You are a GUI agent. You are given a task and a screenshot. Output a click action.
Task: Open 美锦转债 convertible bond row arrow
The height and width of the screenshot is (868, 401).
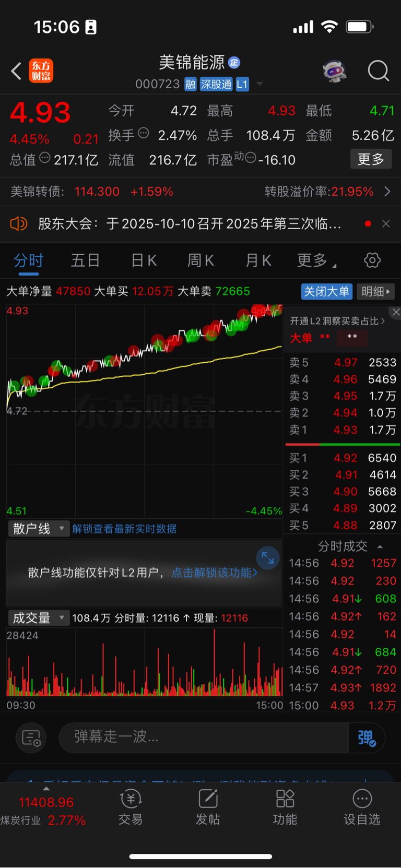[387, 192]
